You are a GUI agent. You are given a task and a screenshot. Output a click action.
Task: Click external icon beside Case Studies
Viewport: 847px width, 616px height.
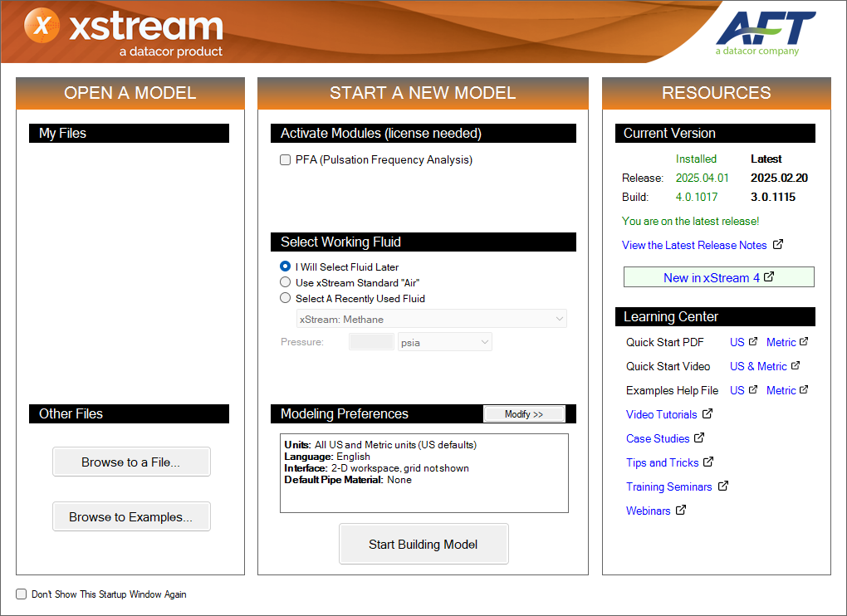click(699, 438)
